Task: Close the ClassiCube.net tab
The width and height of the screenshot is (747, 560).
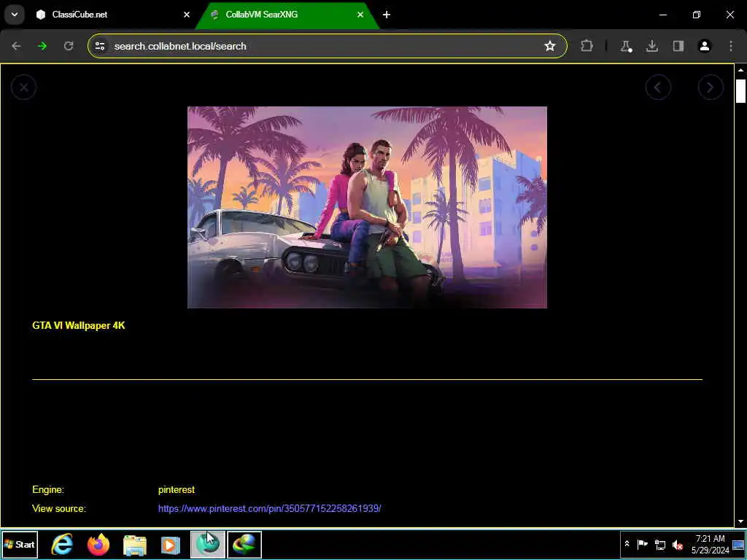Action: point(187,15)
